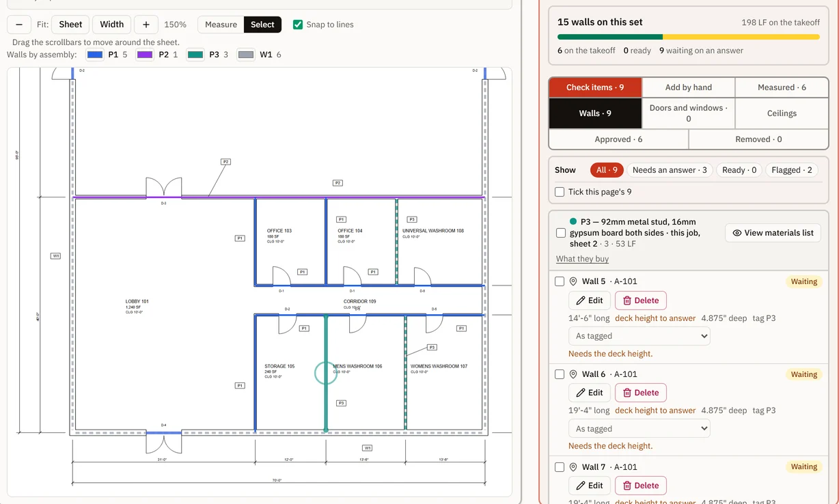The image size is (839, 504).
Task: Select the Walls · 9 tab
Action: click(595, 113)
